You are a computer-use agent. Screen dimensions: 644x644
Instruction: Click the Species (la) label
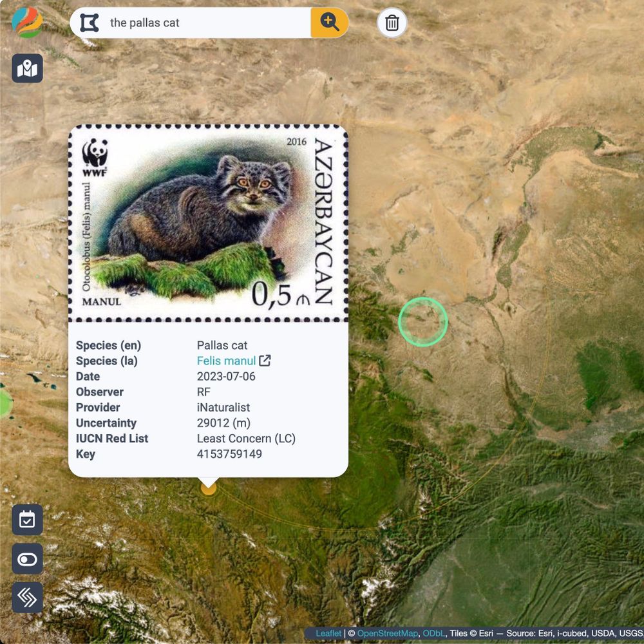[x=107, y=361]
